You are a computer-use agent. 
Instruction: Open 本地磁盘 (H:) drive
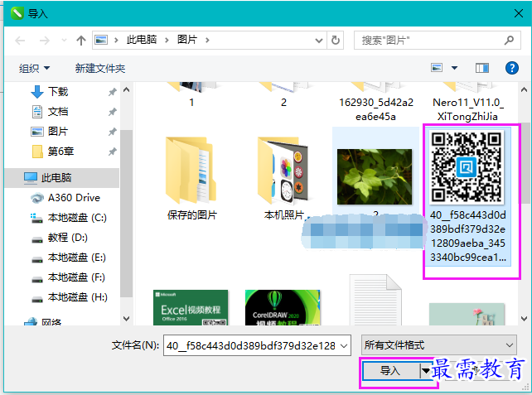(78, 297)
